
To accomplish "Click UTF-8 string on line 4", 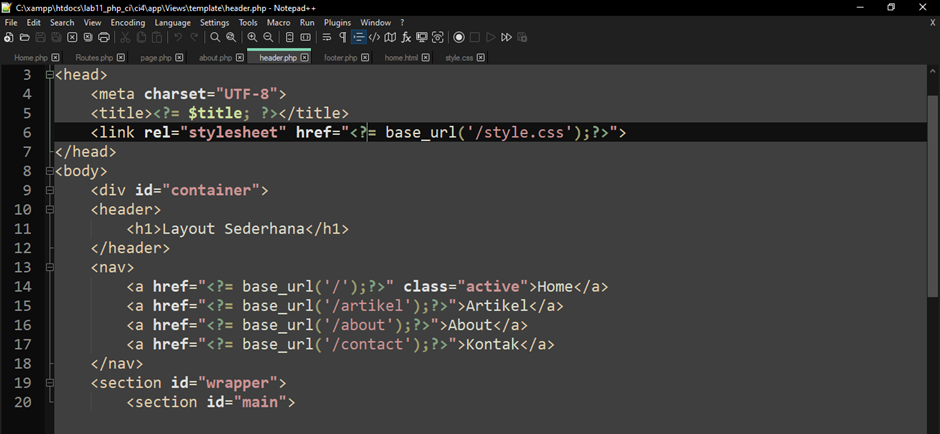I will click(x=246, y=94).
